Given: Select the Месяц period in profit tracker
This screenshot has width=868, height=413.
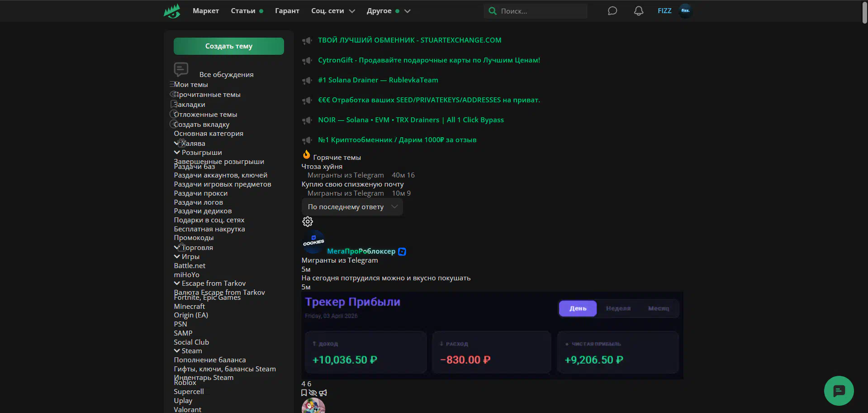Looking at the screenshot, I should [x=658, y=308].
